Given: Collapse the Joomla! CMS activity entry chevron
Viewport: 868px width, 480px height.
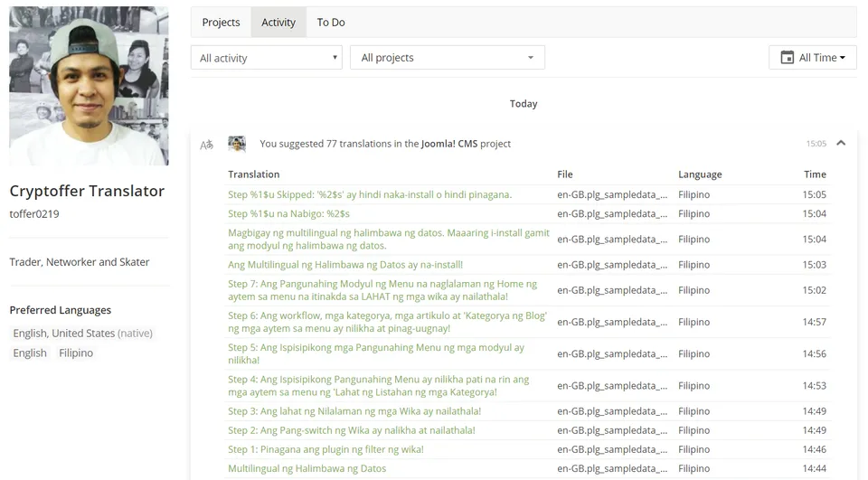Looking at the screenshot, I should 841,144.
